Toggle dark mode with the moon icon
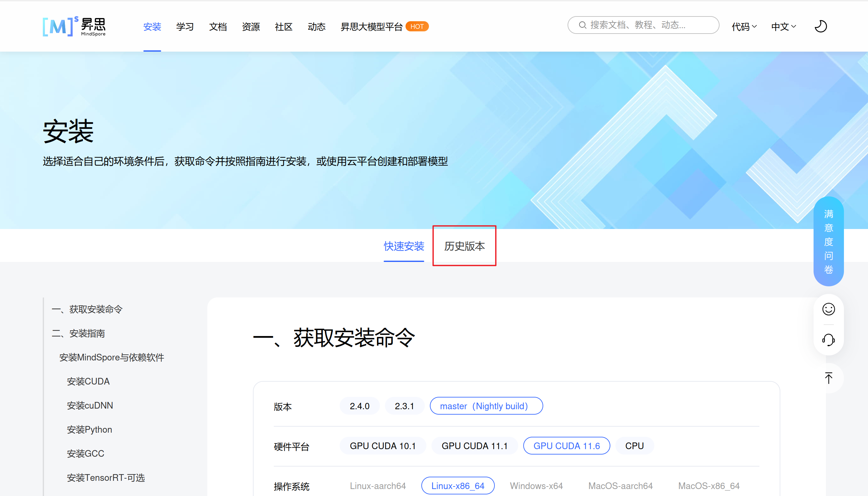Screen dimensions: 868x496 (x=820, y=26)
